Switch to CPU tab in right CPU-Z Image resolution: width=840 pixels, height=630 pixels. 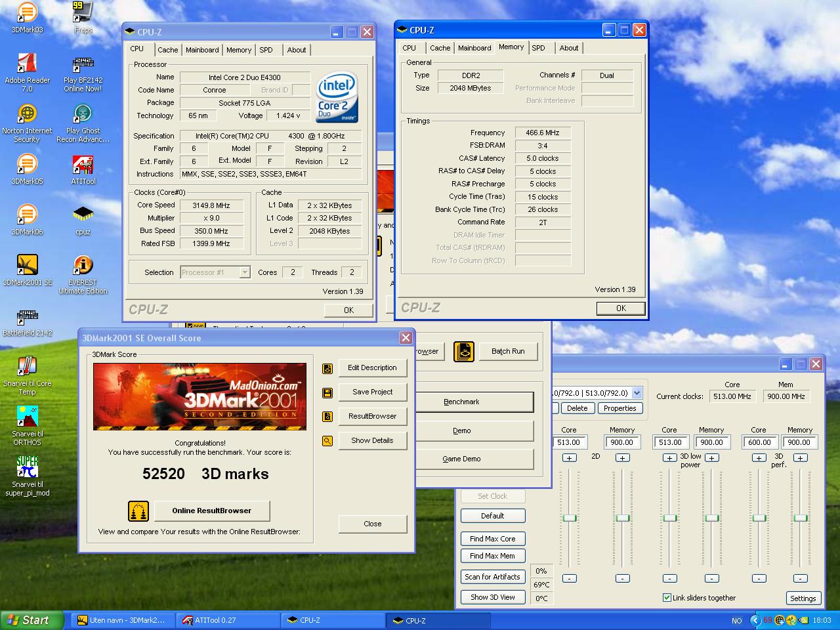(409, 48)
